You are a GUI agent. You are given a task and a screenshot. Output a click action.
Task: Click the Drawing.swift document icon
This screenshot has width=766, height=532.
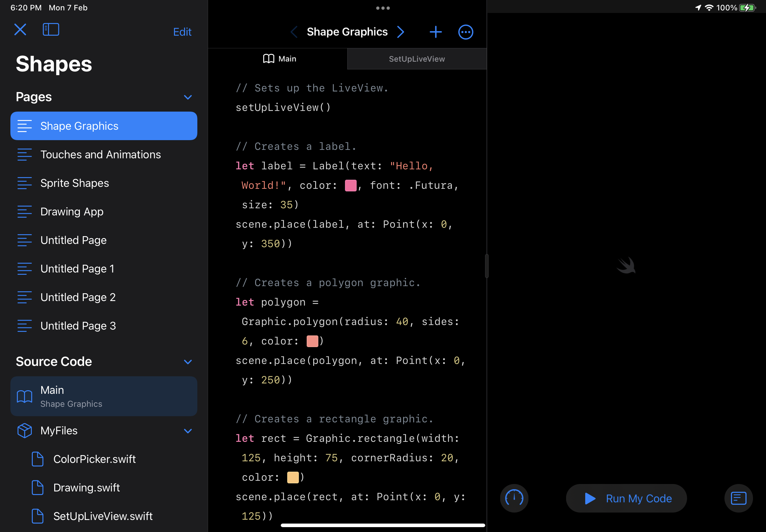[37, 488]
